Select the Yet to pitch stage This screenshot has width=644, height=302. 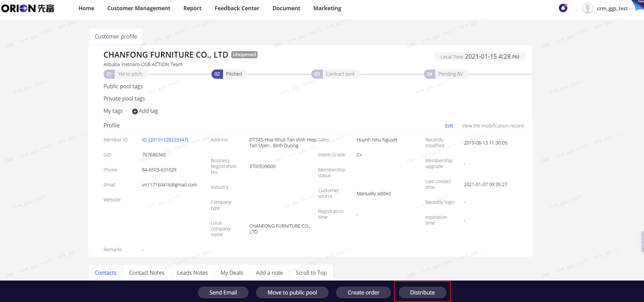click(x=126, y=74)
